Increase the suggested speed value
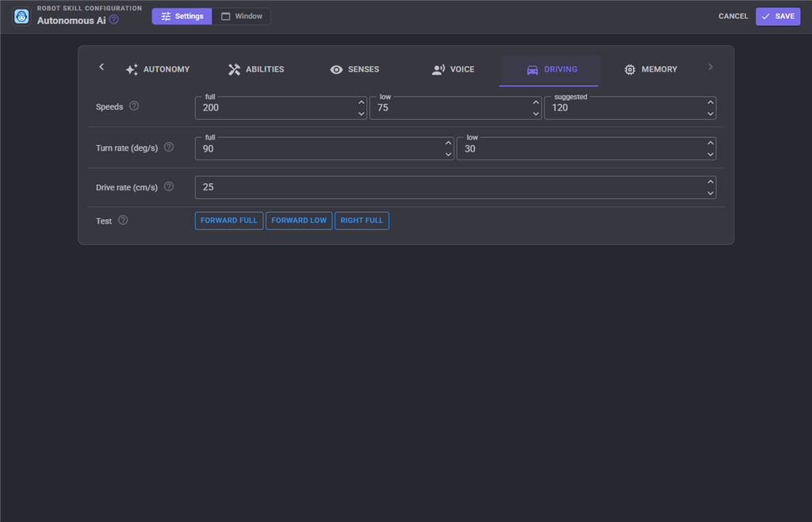Screen dimensions: 812x522 [x=710, y=102]
